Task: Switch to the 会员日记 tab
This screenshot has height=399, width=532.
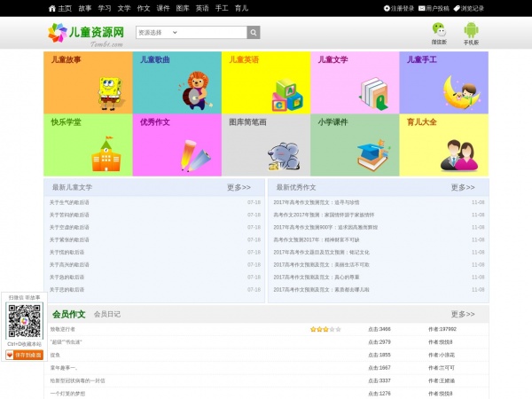Action: pos(107,315)
